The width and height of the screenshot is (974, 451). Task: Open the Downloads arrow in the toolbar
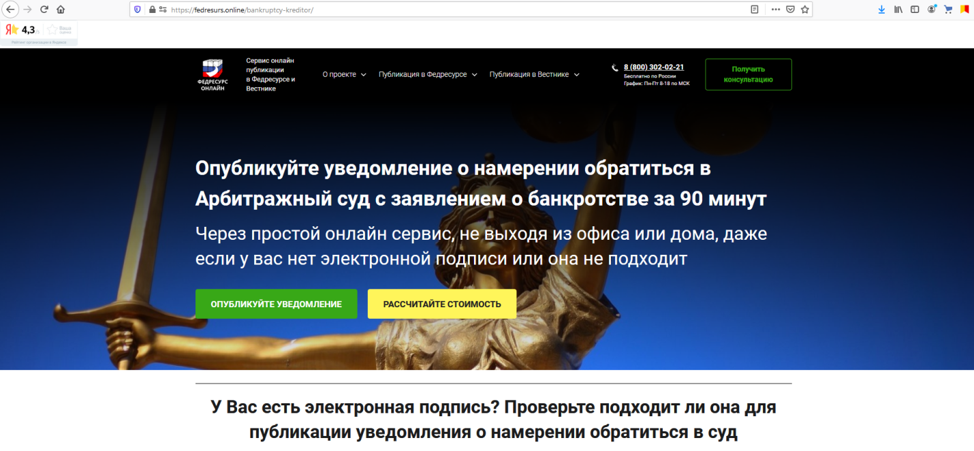pos(881,9)
